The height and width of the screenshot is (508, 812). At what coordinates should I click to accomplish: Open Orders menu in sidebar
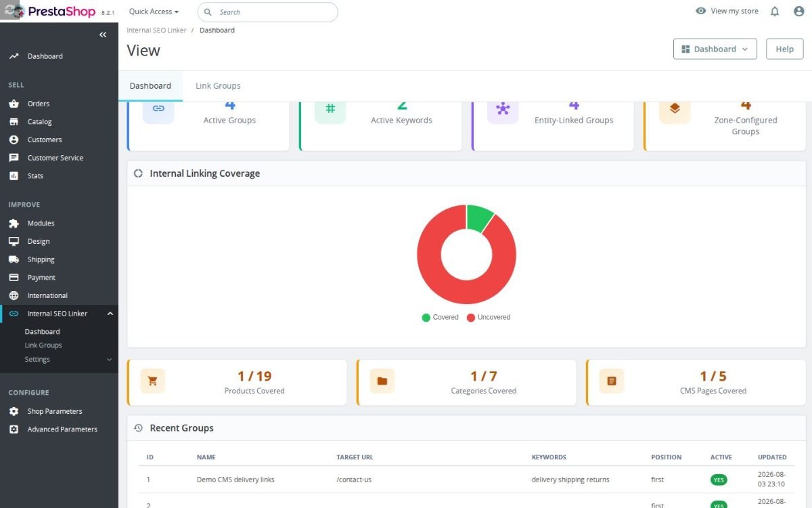pos(39,104)
